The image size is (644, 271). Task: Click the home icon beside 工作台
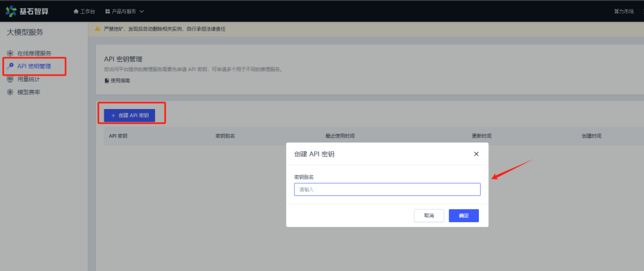(x=76, y=11)
